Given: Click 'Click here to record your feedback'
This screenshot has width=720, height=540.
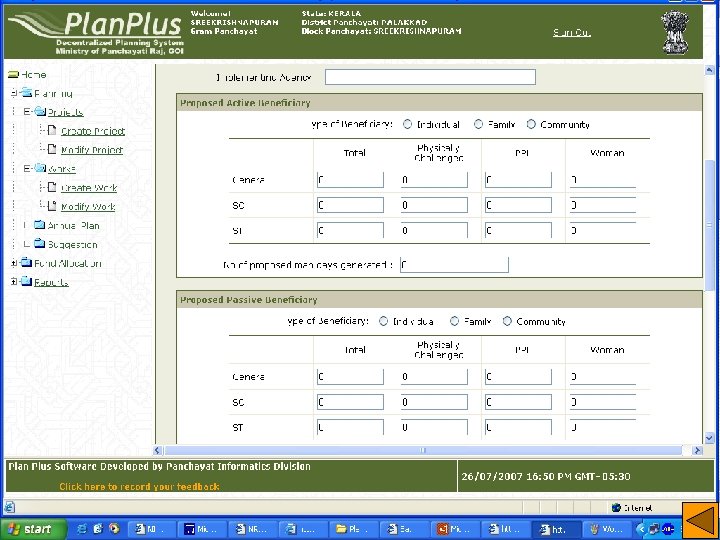Looking at the screenshot, I should (x=139, y=486).
